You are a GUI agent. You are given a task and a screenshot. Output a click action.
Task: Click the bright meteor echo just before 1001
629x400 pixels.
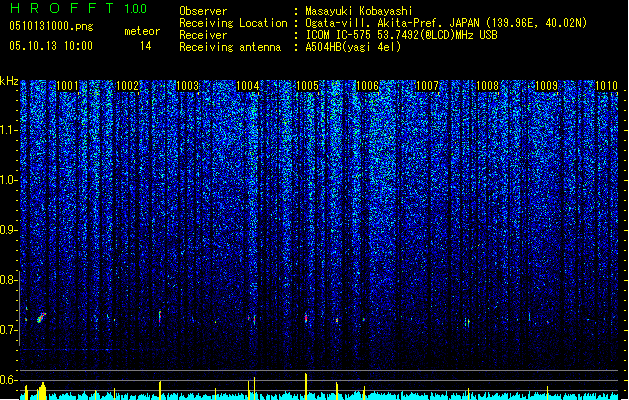coord(41,318)
